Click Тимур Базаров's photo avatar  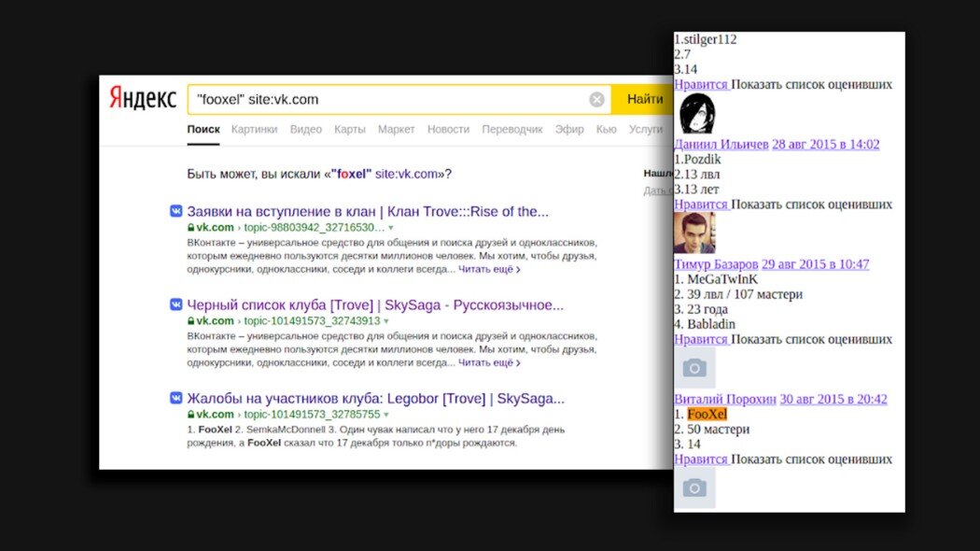[694, 233]
